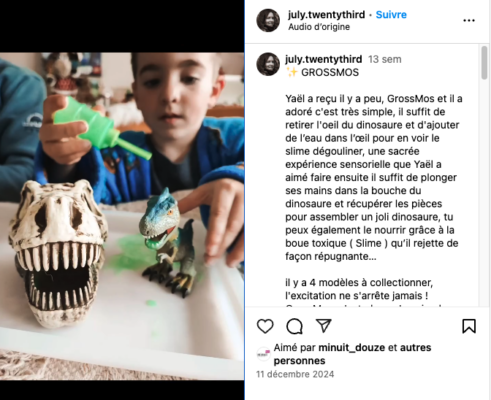This screenshot has height=400, width=491.
Task: View the minuit_douze profile from likes
Action: pos(352,348)
